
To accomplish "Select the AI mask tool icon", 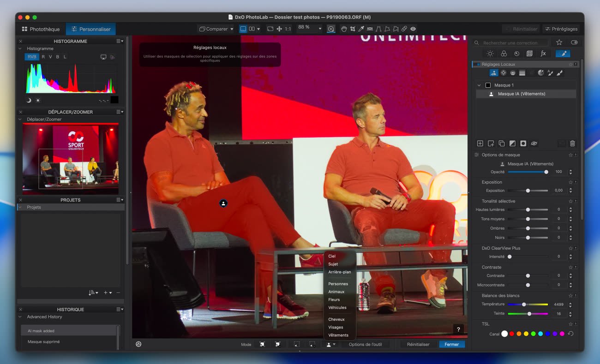I will (x=494, y=73).
